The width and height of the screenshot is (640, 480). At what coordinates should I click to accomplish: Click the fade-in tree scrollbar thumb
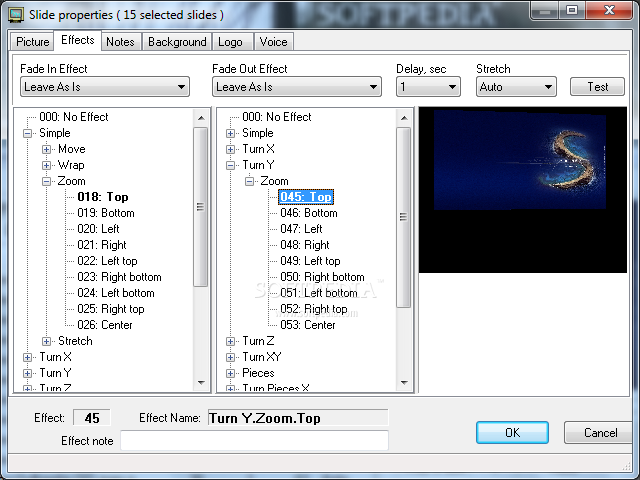pos(200,207)
